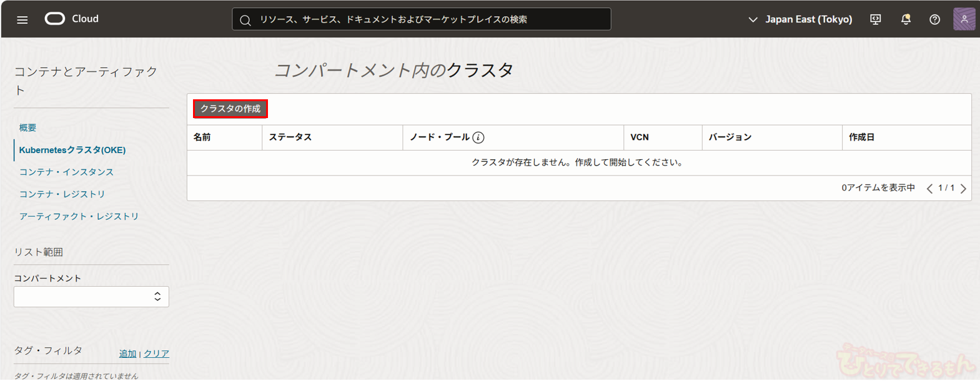Select 概要 in the sidebar
This screenshot has height=381, width=980.
(x=27, y=127)
